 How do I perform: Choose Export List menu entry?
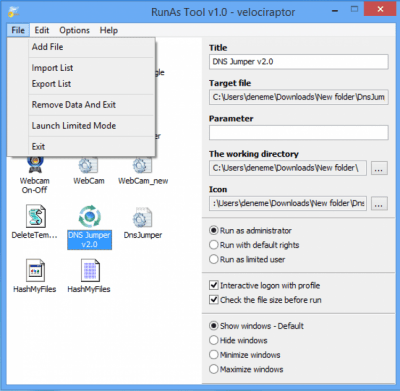click(x=81, y=84)
